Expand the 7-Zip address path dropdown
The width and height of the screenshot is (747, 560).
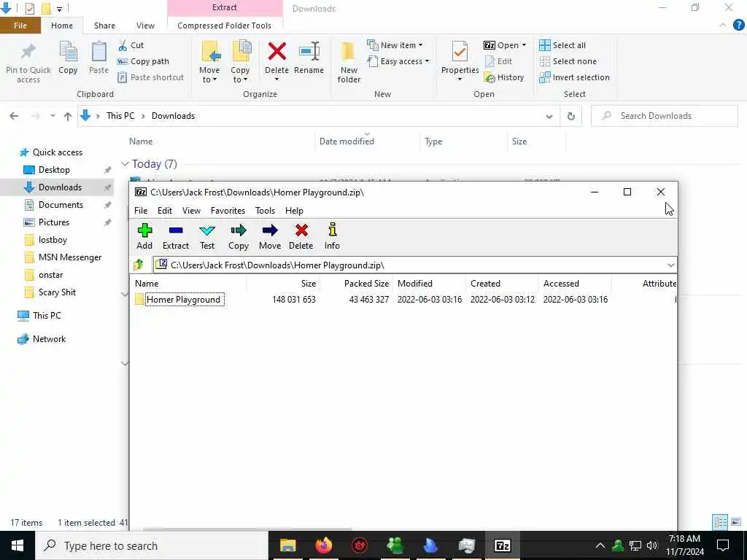pos(671,265)
